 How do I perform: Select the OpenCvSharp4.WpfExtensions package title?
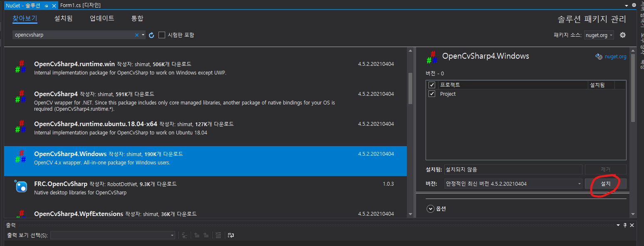pos(79,214)
